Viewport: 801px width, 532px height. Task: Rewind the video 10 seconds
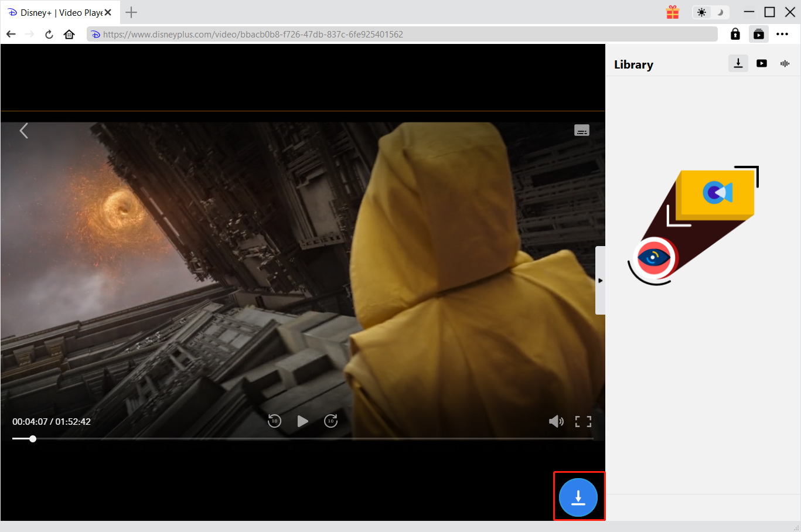point(274,421)
